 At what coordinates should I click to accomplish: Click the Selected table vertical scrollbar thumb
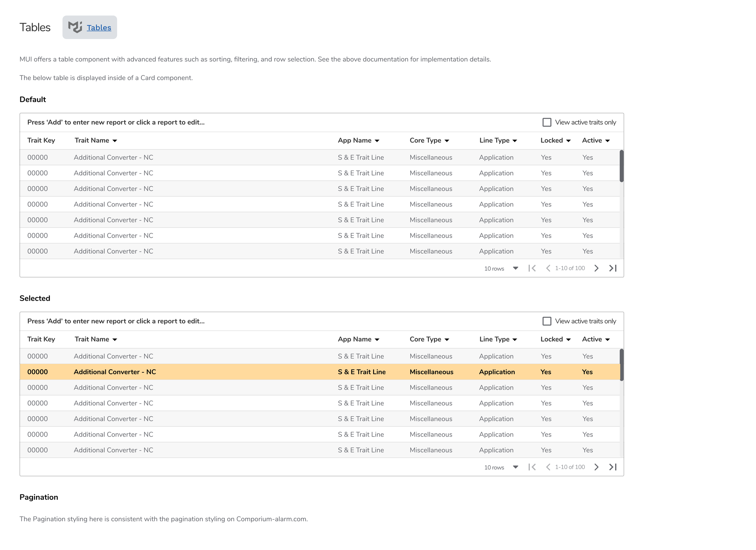point(621,365)
